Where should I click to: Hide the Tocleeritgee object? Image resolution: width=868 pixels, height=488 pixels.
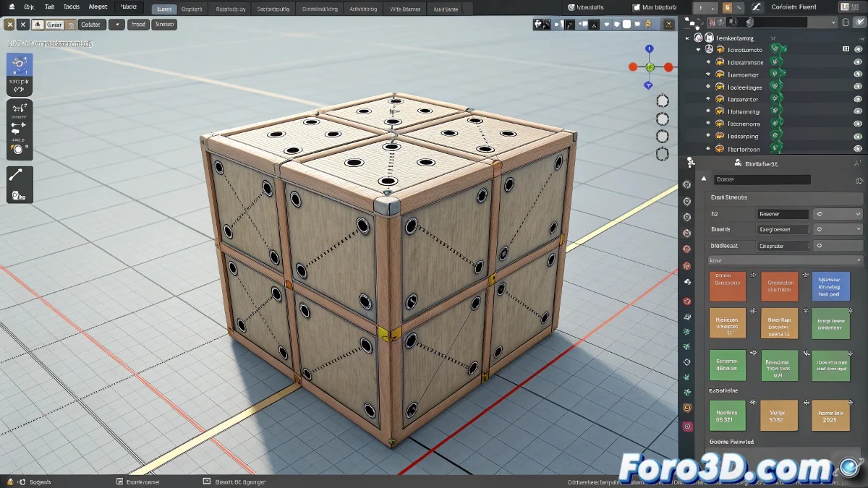pos(859,87)
